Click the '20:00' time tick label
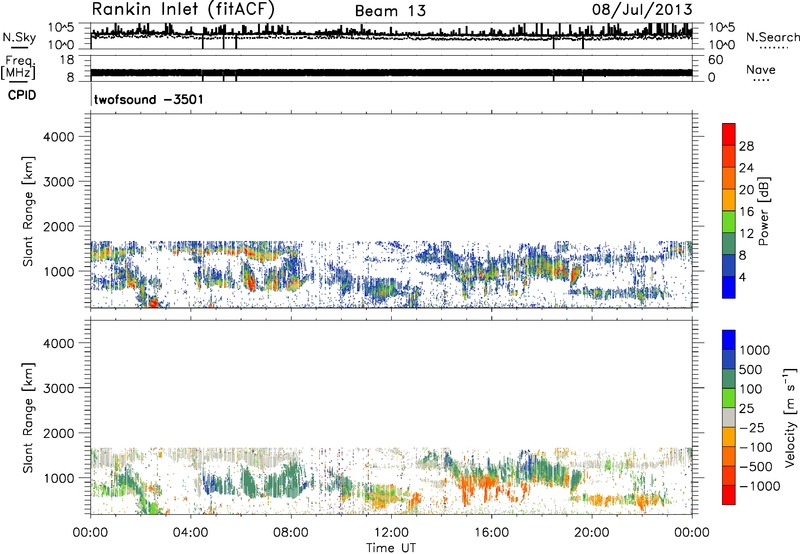Viewport: 800px width, 554px height. pyautogui.click(x=591, y=533)
